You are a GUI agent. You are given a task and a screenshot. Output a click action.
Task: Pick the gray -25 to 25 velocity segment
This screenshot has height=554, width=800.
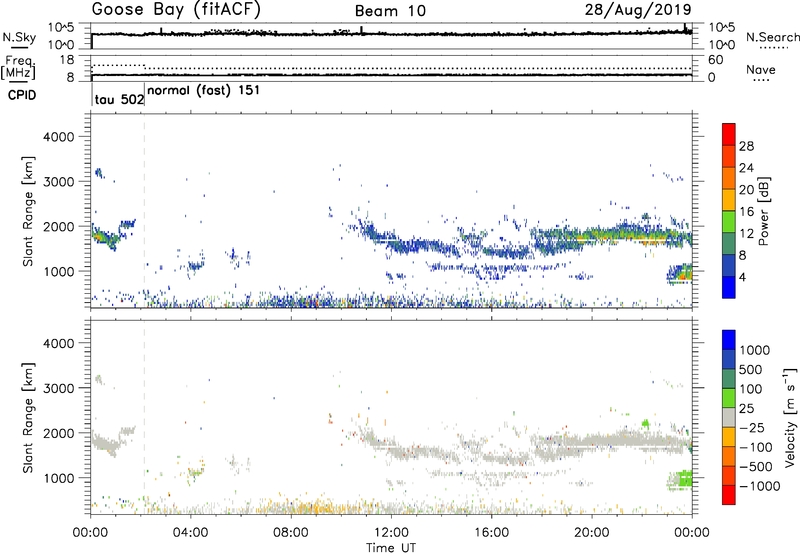click(729, 417)
